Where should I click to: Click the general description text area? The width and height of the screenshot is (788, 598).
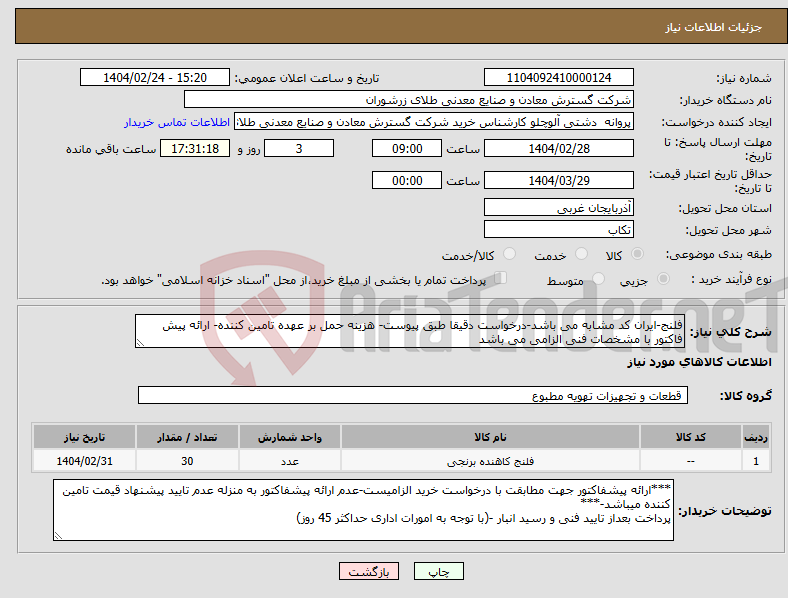pos(410,331)
